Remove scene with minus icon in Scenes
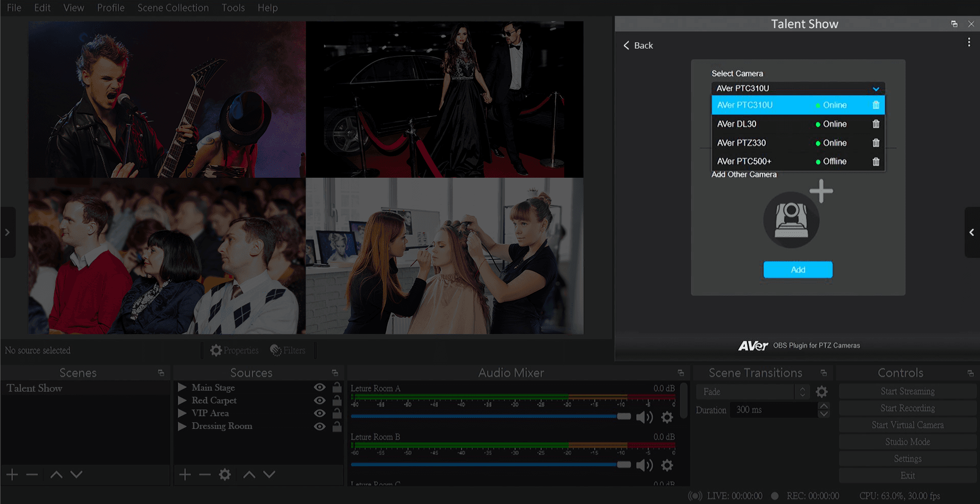Viewport: 980px width, 504px height. coord(32,474)
